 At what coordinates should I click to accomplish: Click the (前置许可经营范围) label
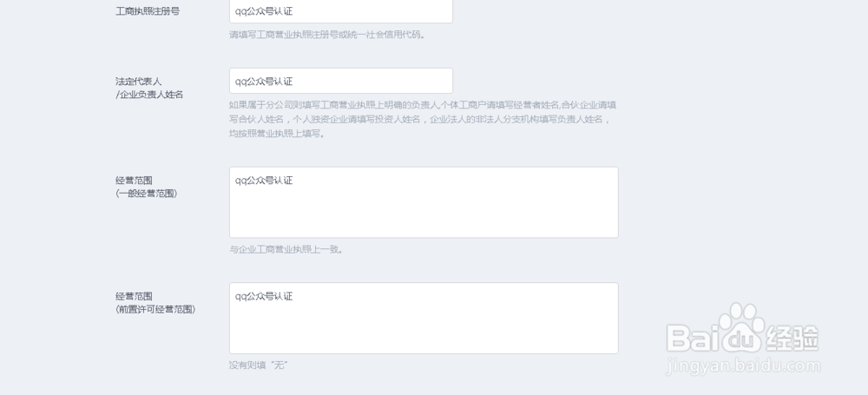(x=155, y=309)
